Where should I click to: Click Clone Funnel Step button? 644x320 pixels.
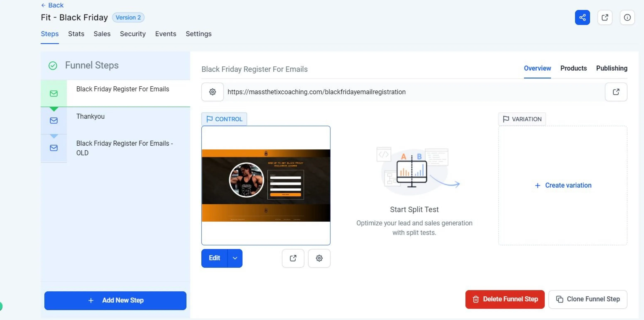point(588,299)
